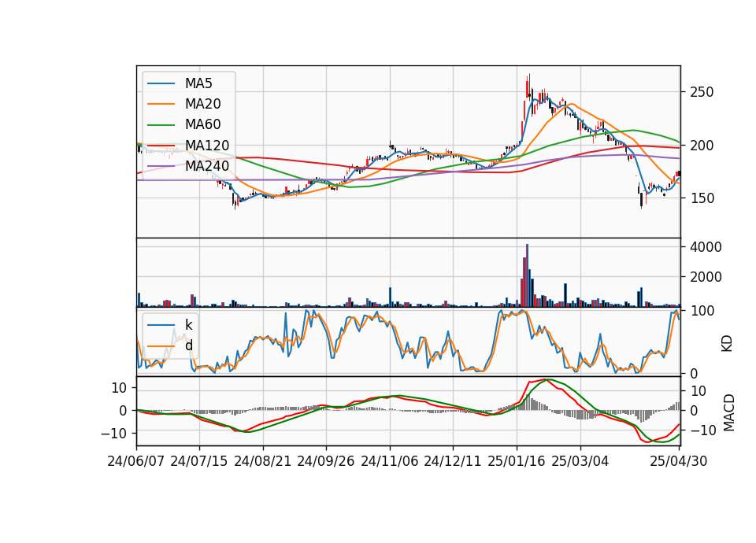756x543 pixels.
Task: Click the 24/07/15 date label
Action: click(x=198, y=461)
